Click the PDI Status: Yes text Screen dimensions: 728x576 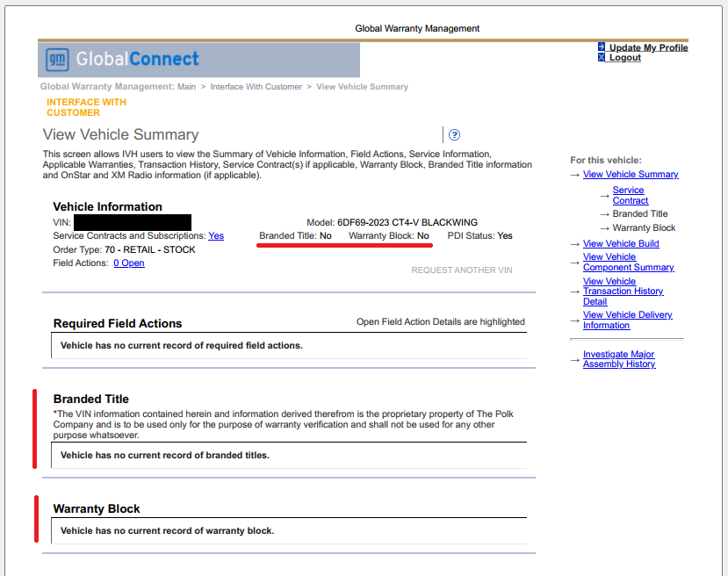479,236
